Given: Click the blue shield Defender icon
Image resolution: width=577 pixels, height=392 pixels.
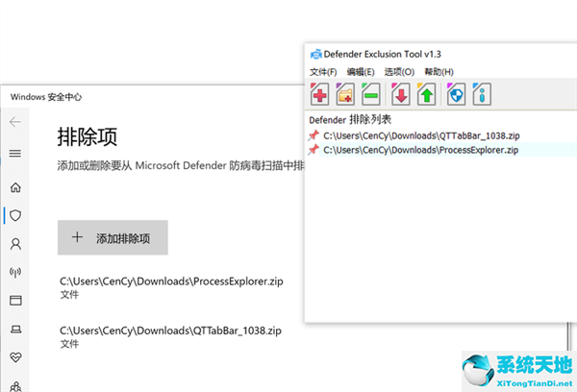Looking at the screenshot, I should [x=456, y=94].
